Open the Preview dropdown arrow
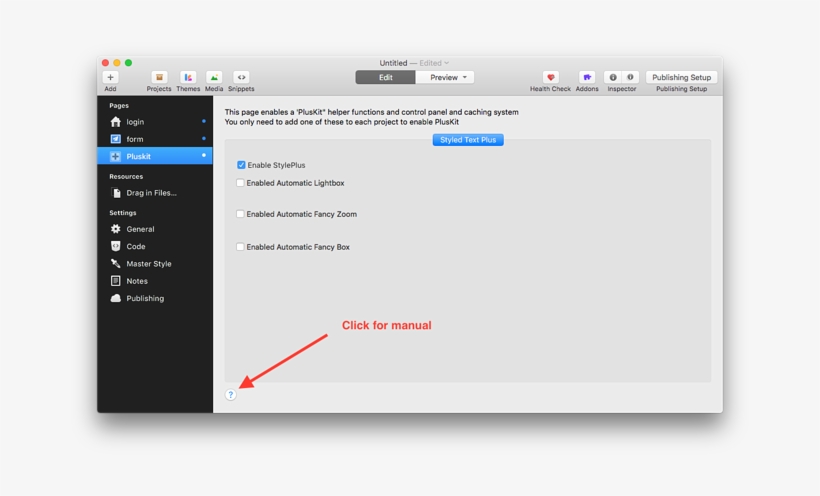This screenshot has height=496, width=820. click(x=464, y=77)
